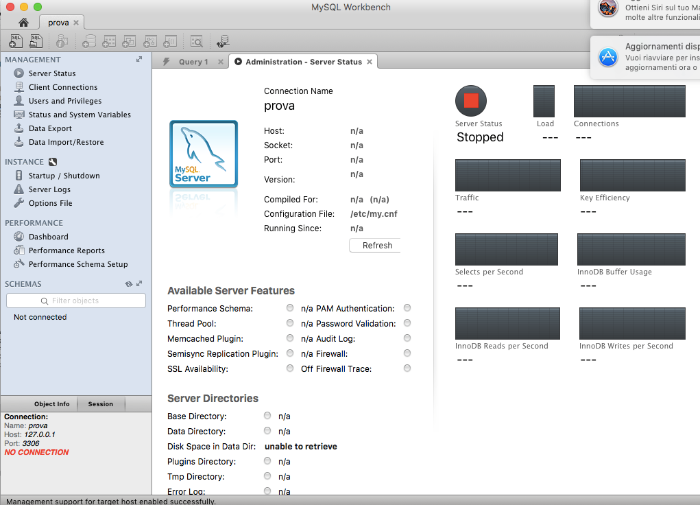Screen dimensions: 700x505
Task: Click the Data Import/Restore icon
Action: (19, 142)
